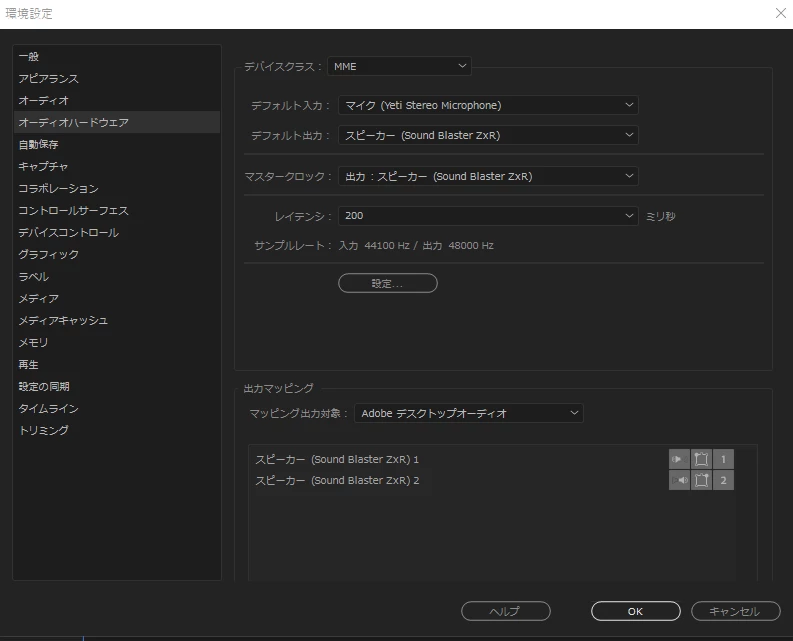Click the right speaker icon in Sound Blaster row 2
The height and width of the screenshot is (641, 793).
point(679,480)
